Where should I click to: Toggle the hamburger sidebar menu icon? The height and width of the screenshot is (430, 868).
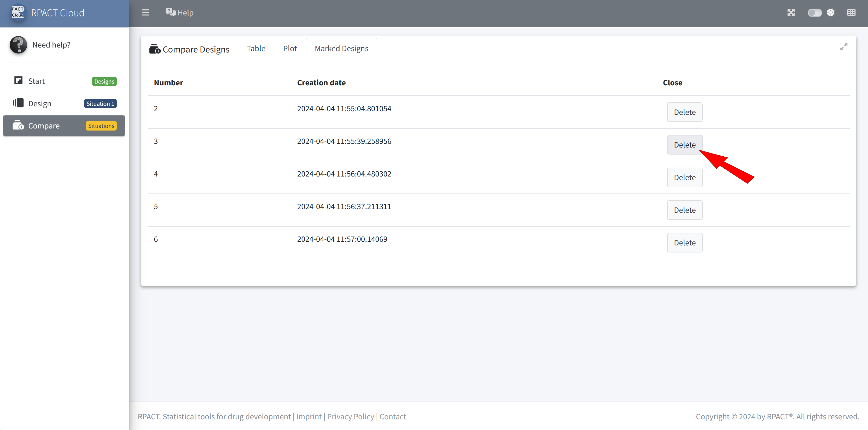(x=145, y=13)
